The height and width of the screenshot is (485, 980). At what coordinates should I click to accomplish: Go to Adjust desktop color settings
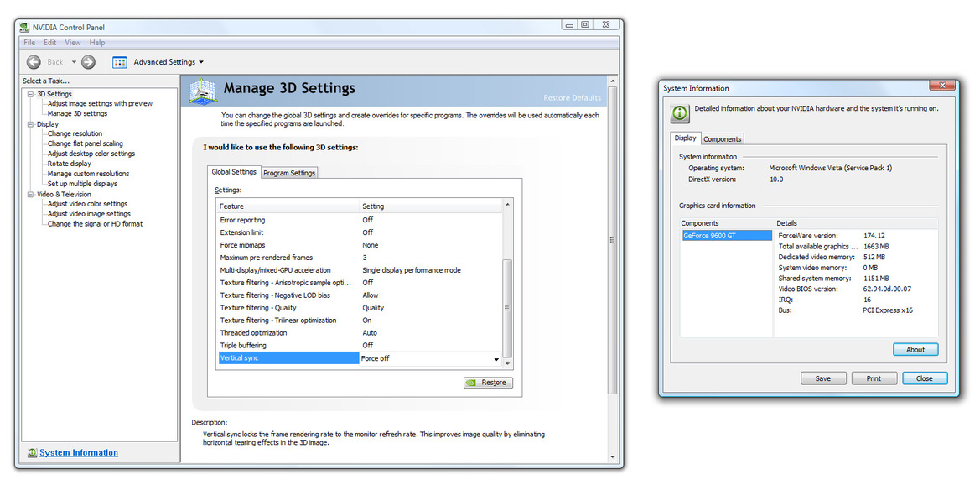[91, 154]
